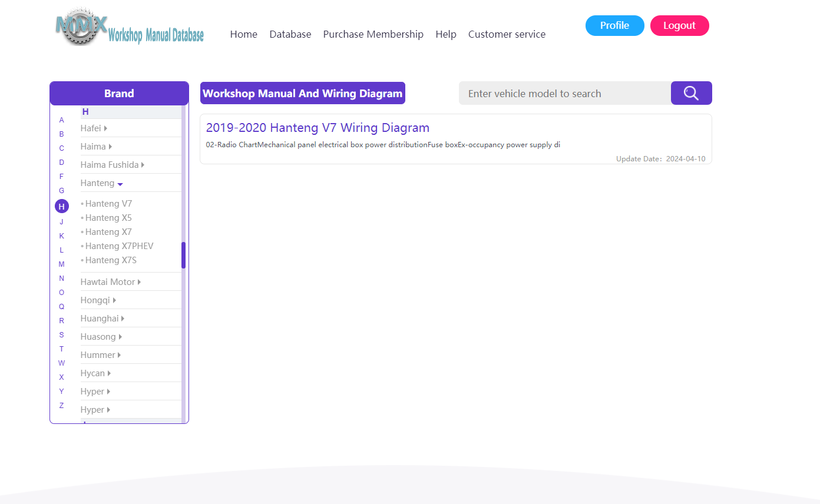Go to letter T in alphabet index
820x504 pixels.
point(61,349)
